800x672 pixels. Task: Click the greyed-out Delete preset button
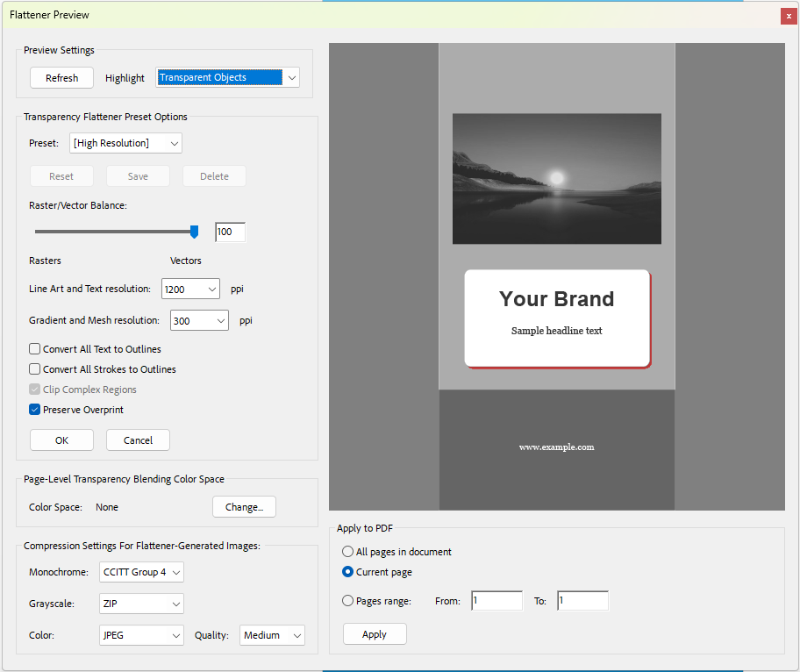[x=214, y=176]
